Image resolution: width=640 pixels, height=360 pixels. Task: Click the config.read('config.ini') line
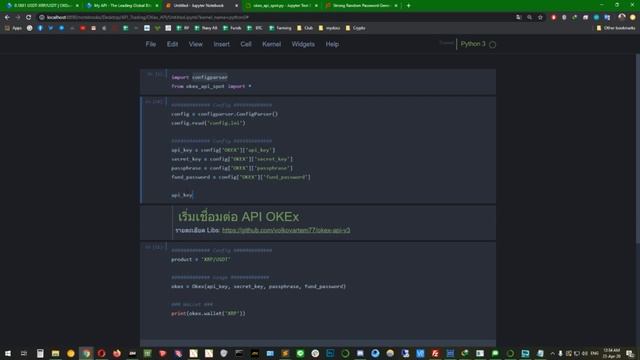pos(208,123)
